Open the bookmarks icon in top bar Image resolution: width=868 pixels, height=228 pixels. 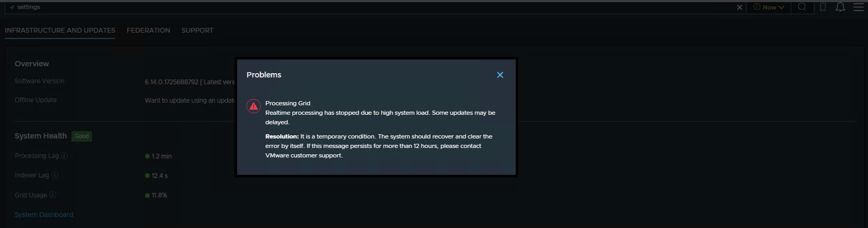pos(823,7)
